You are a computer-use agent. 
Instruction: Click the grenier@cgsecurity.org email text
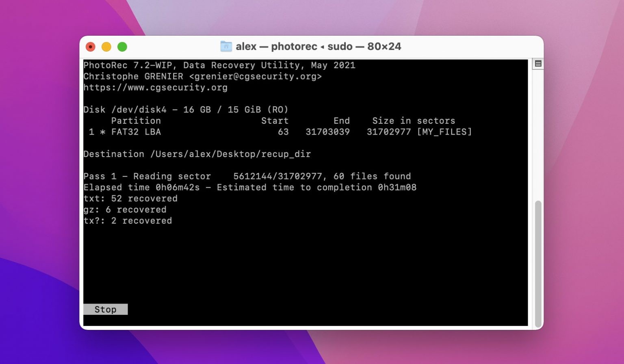[x=256, y=76]
